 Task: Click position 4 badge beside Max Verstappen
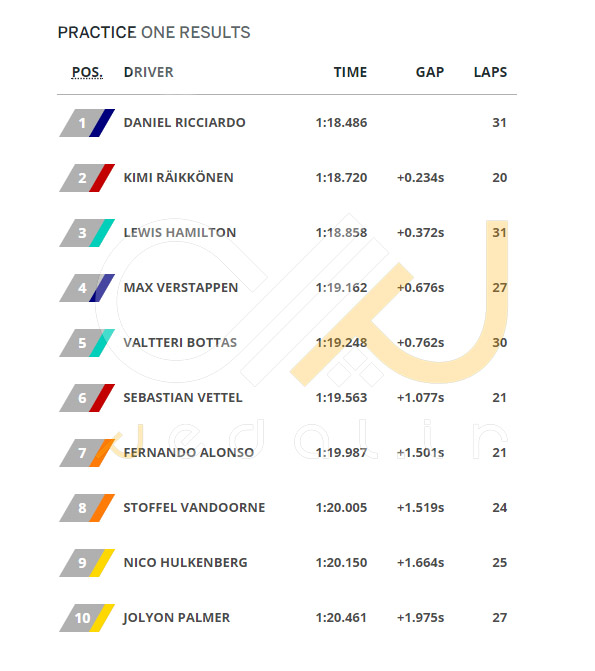(x=87, y=288)
